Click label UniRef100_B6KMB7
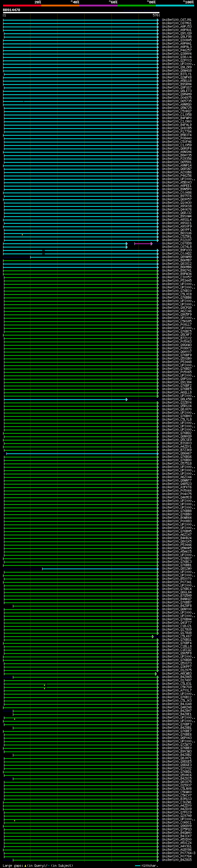The height and width of the screenshot is (868, 197). (x=177, y=260)
